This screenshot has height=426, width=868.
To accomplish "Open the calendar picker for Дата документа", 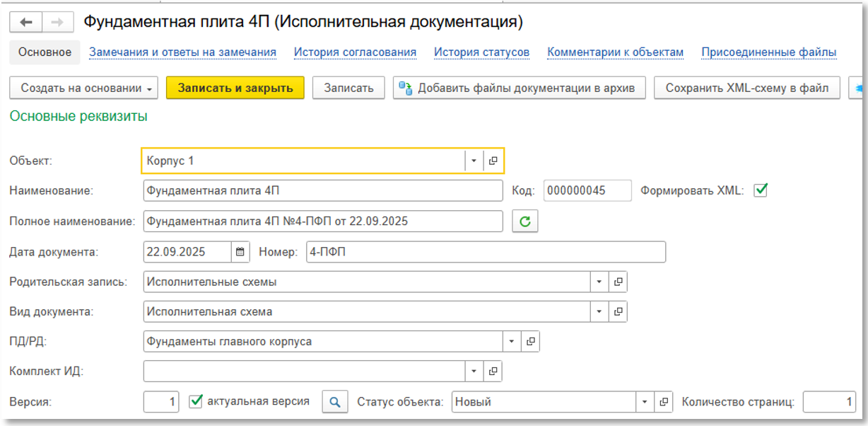I will point(240,252).
